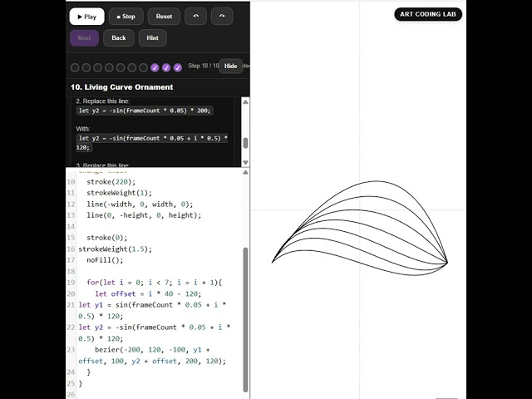Click the code editor scroll-up arrow
Image resolution: width=532 pixels, height=399 pixels.
click(x=246, y=173)
